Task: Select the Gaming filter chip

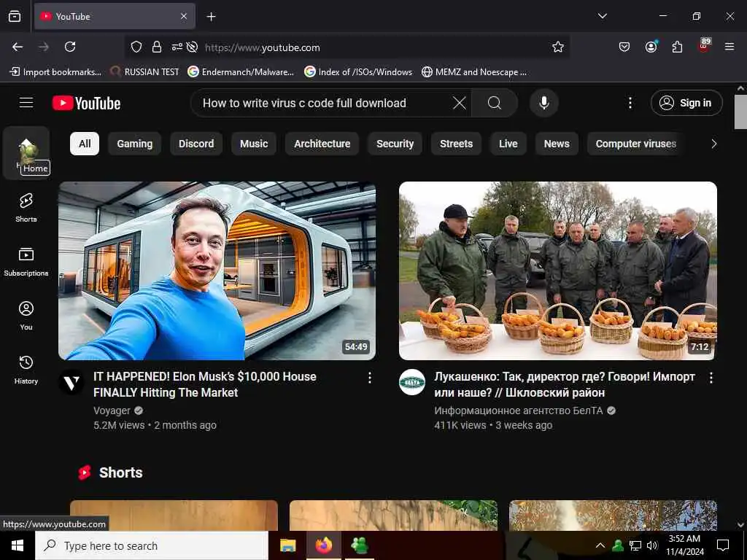Action: pyautogui.click(x=135, y=144)
